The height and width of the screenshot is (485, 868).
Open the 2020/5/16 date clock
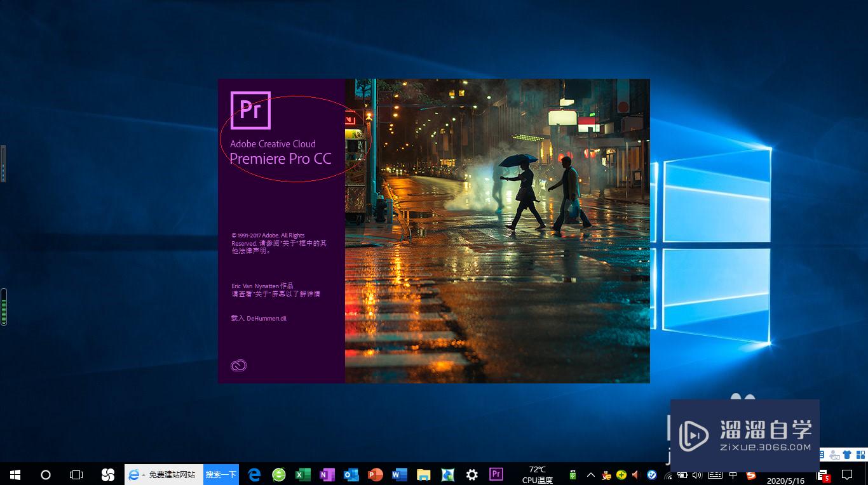[x=785, y=481]
